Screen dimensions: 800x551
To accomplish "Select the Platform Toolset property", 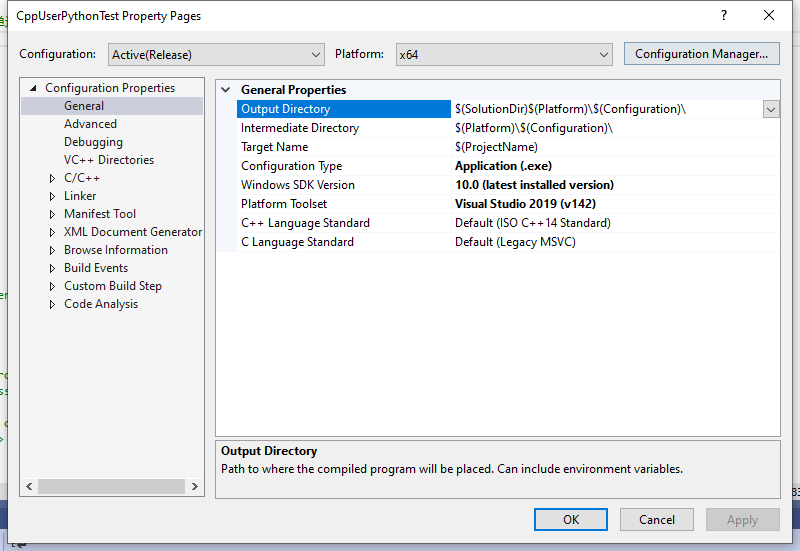I will coord(284,204).
